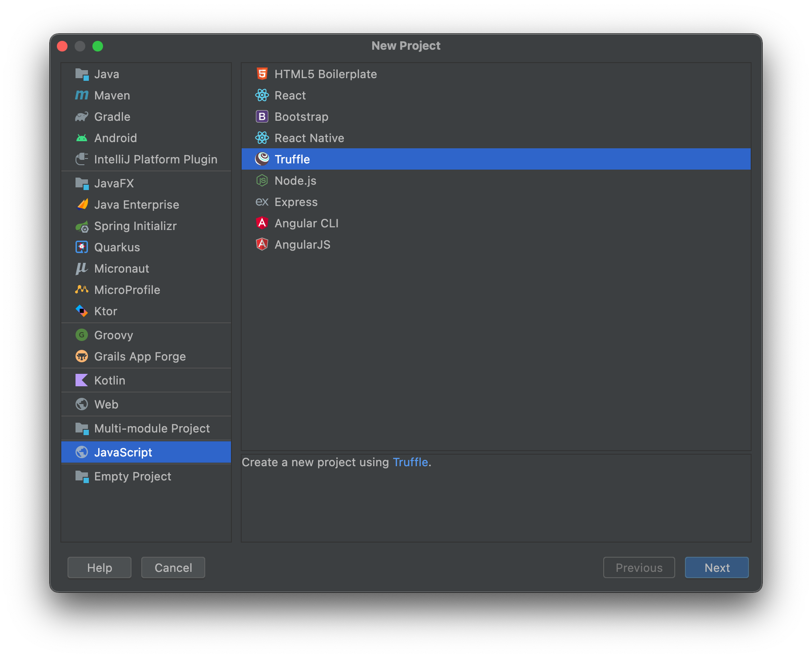Click the Spring Initializr leaf icon
The image size is (812, 658).
coord(82,226)
